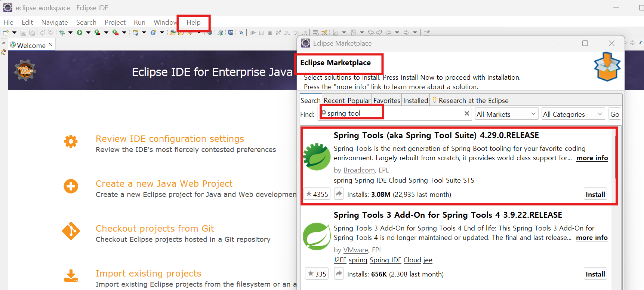Click the Suspend debug icon
This screenshot has height=290, width=644.
(x=261, y=33)
